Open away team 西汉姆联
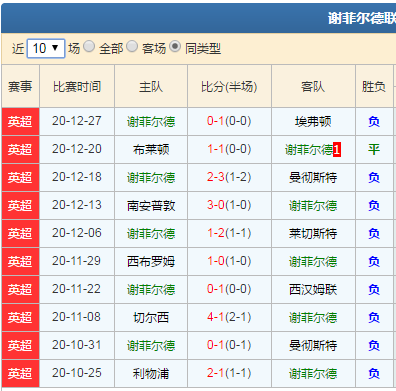 313,290
